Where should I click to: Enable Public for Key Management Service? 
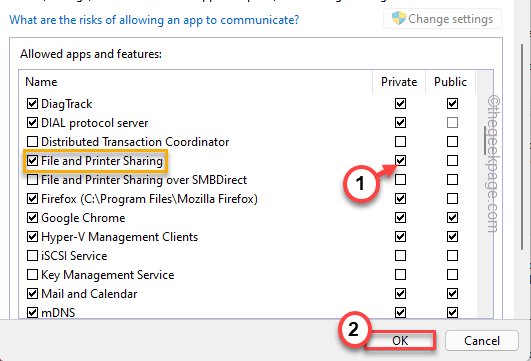pos(452,274)
